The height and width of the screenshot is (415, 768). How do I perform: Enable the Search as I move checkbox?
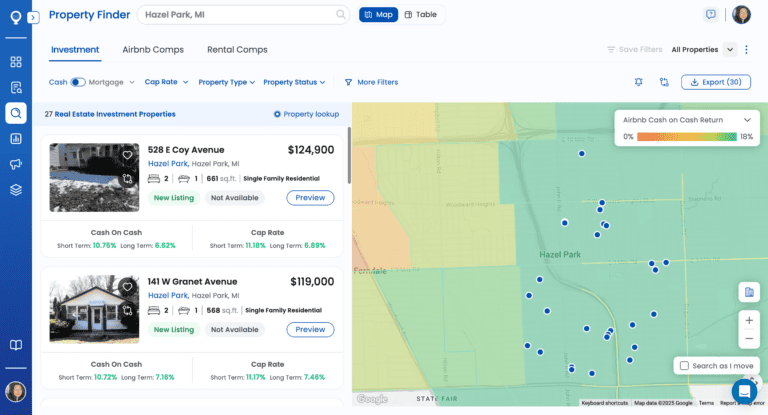tap(684, 366)
